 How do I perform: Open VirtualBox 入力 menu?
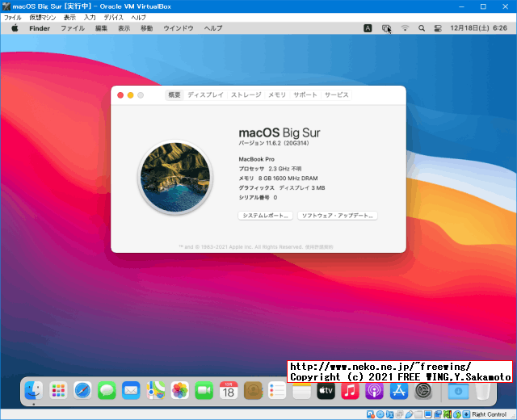90,18
